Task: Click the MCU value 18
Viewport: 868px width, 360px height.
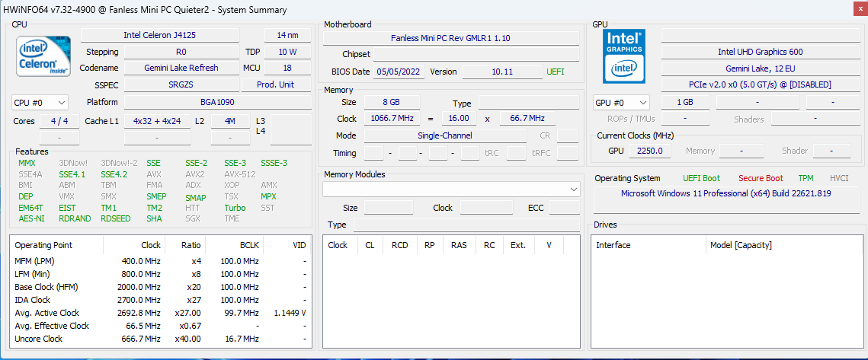Action: pos(288,68)
